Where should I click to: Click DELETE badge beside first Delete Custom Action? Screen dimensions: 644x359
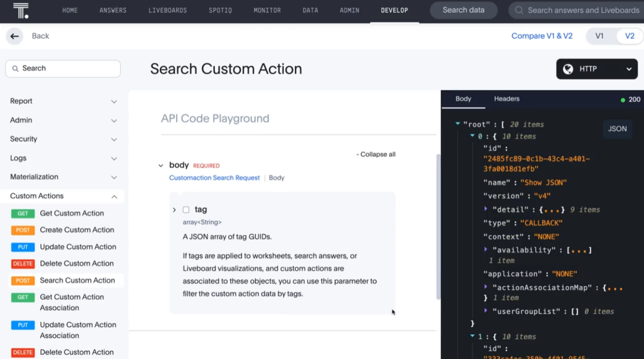(x=23, y=264)
